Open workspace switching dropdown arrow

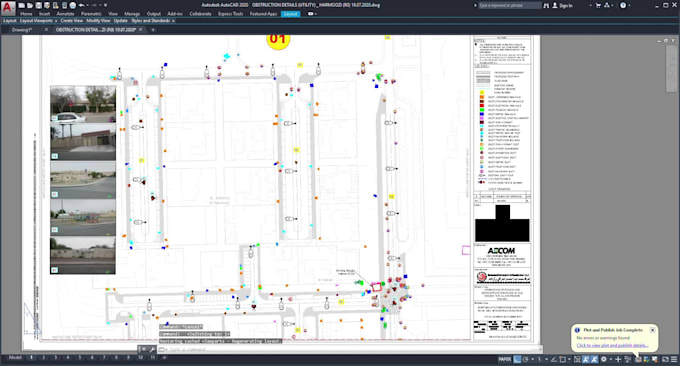[x=611, y=359]
